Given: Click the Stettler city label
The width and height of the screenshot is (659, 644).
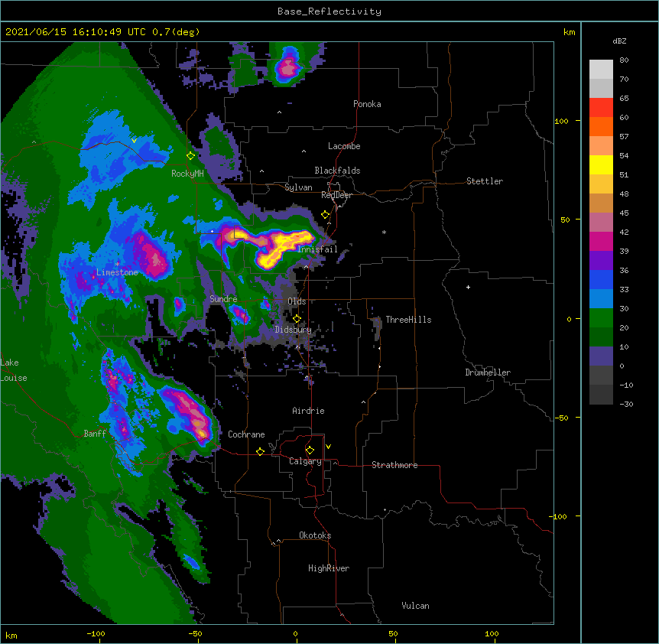Looking at the screenshot, I should click(484, 181).
